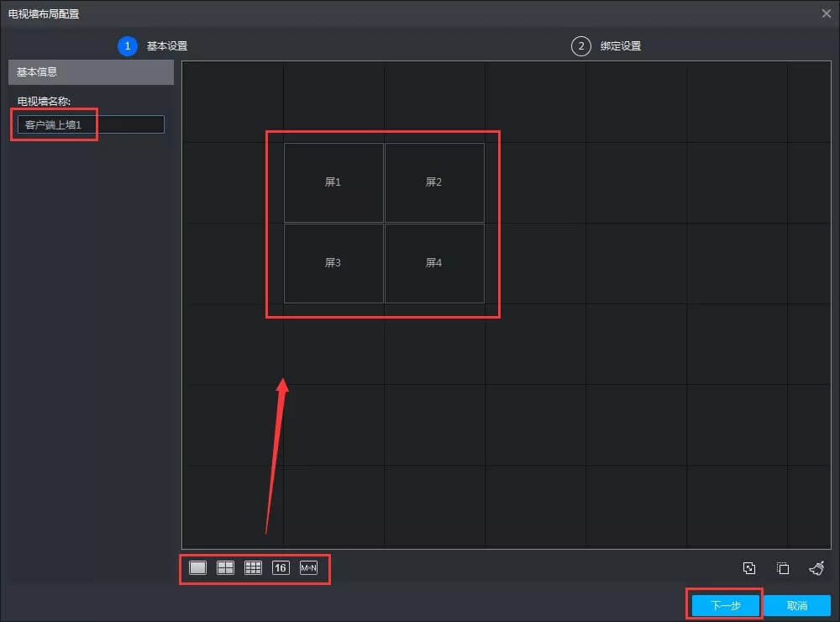Close the 电视墙布局配置 dialog
The height and width of the screenshot is (622, 840).
tap(827, 13)
